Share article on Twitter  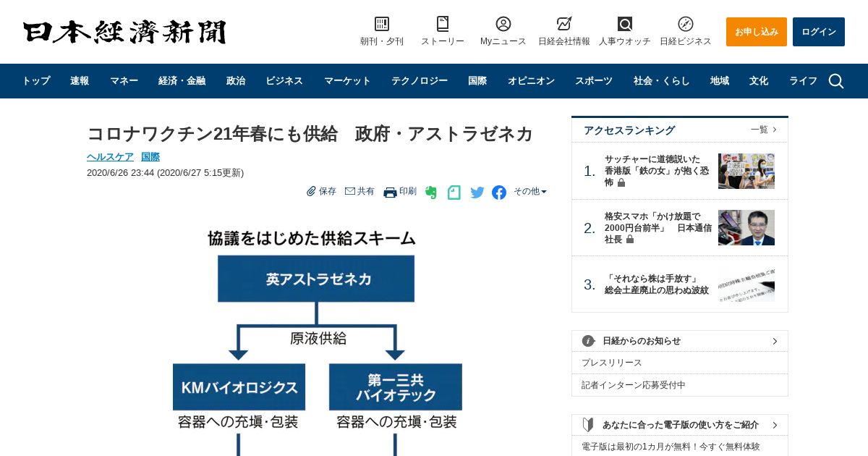pyautogui.click(x=477, y=193)
